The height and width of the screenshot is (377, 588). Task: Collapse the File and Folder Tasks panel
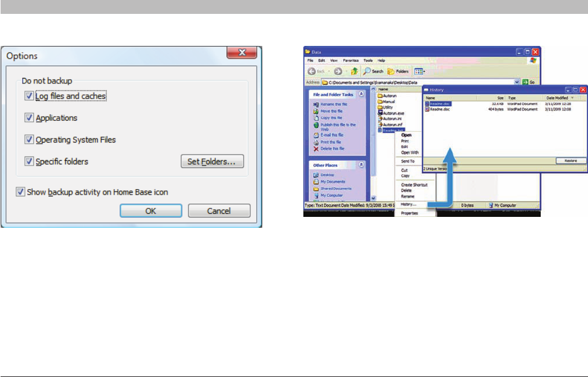tap(361, 94)
